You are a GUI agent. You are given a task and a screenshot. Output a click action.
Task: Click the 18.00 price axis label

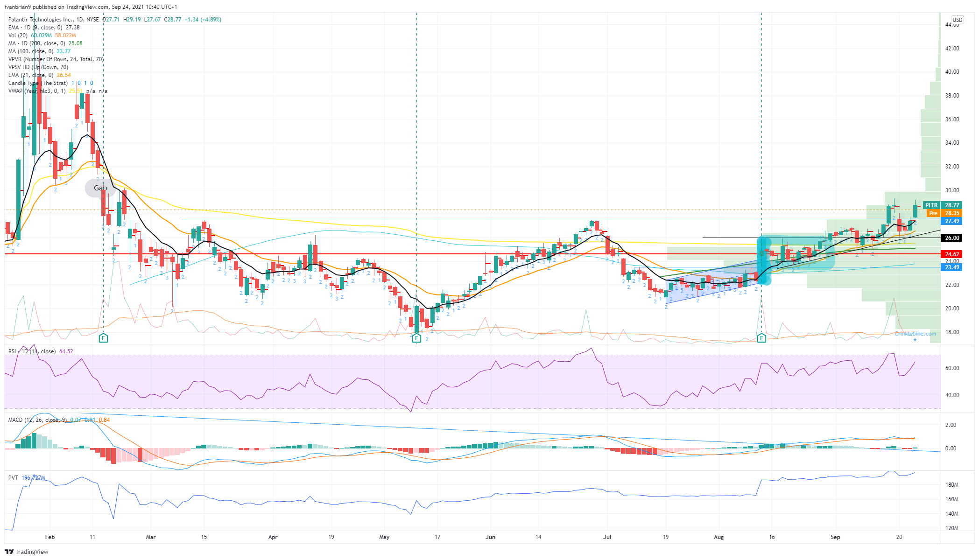pos(952,332)
